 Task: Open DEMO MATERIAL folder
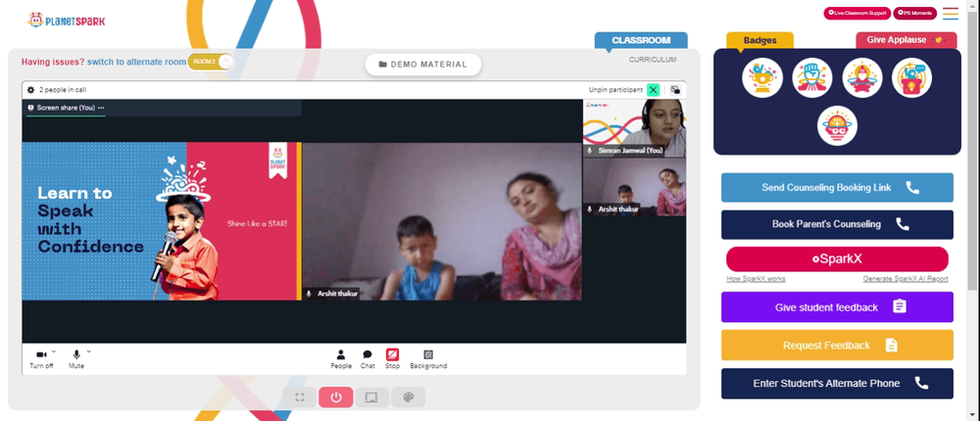(x=423, y=65)
